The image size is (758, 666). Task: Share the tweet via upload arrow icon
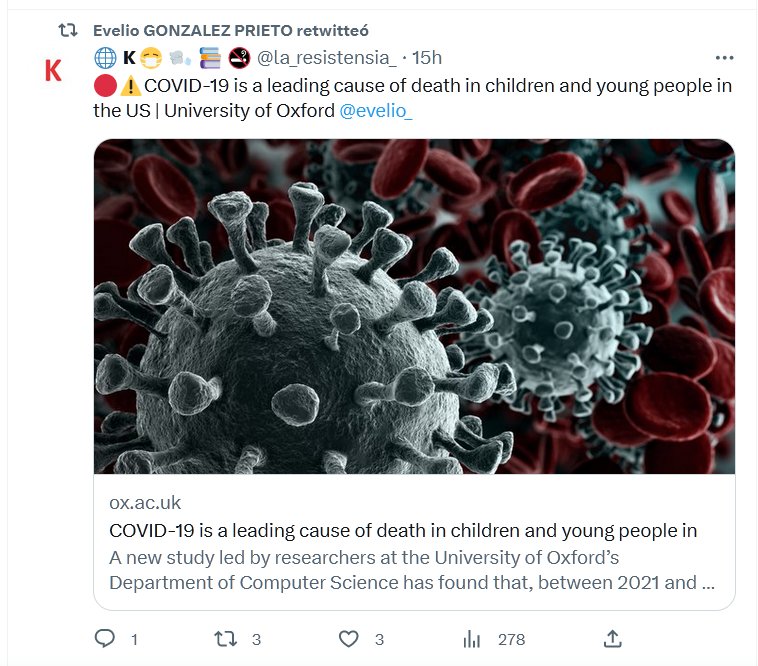tap(613, 638)
